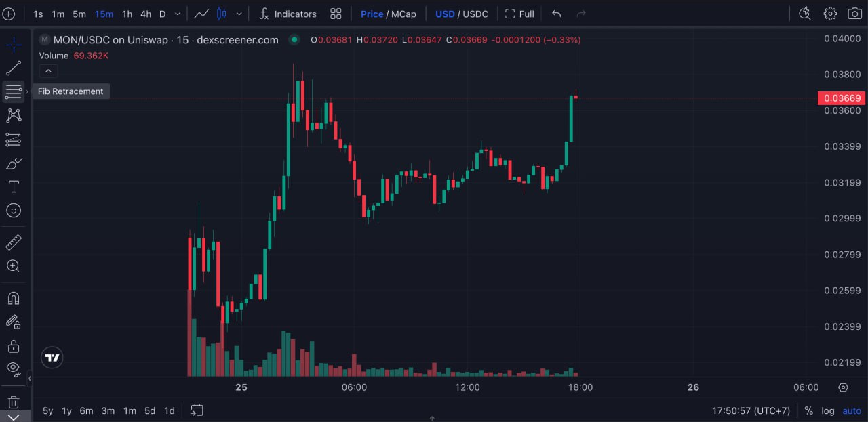Open chart type dropdown next to candles

[239, 14]
